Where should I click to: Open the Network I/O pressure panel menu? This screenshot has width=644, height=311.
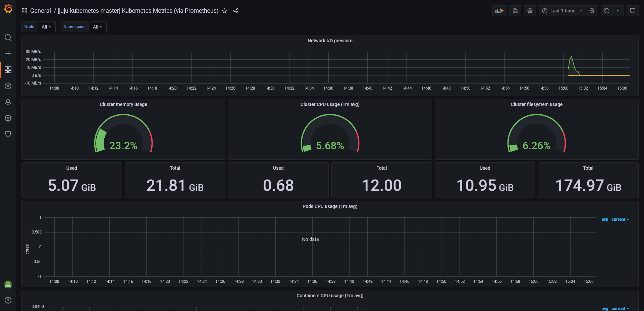(330, 41)
